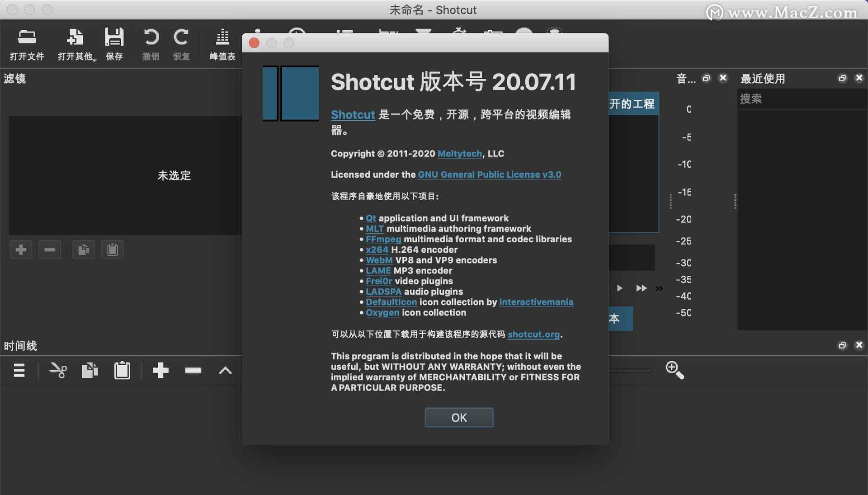Close the 时间线 timeline panel
Screen dimensions: 868x495
[x=859, y=345]
